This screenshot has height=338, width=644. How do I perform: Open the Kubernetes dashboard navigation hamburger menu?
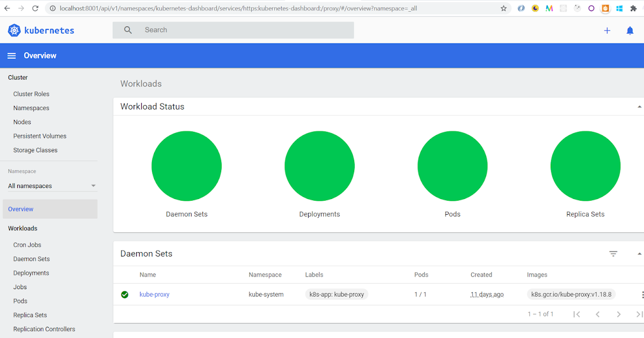(x=11, y=55)
